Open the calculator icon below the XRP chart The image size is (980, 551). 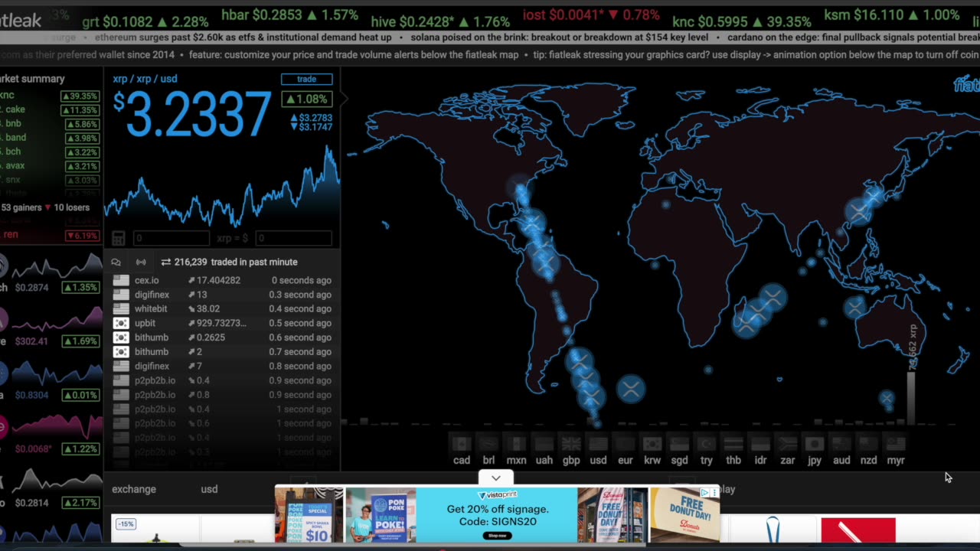click(x=119, y=239)
